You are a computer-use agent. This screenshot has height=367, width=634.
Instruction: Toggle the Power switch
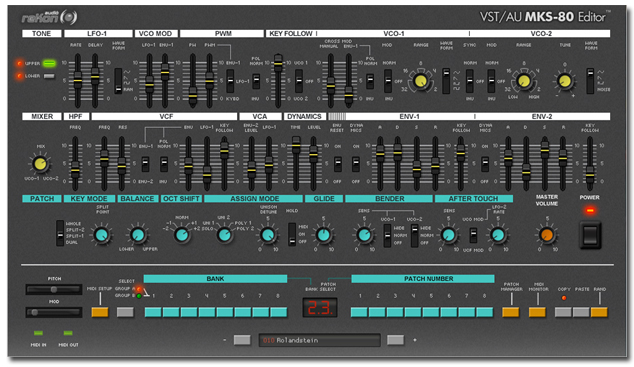(x=590, y=234)
